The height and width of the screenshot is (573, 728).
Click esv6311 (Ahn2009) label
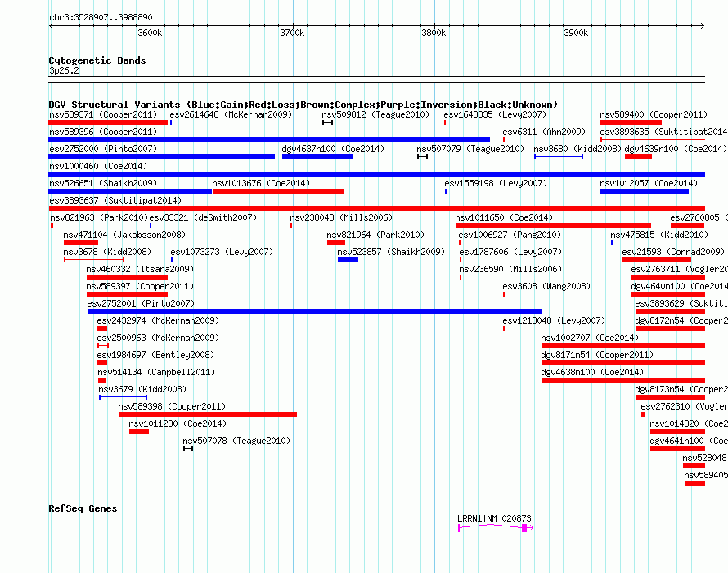(x=544, y=132)
